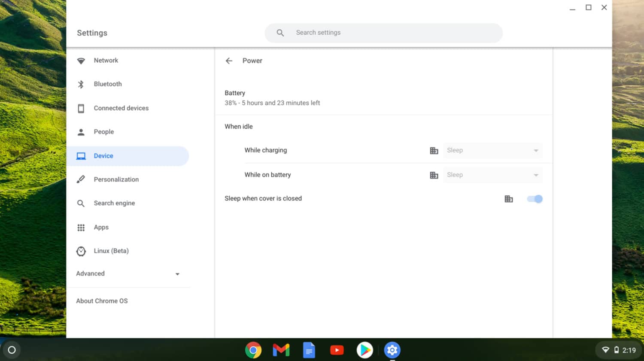This screenshot has height=361, width=644.
Task: Click the Settings gear icon in shelf
Action: [392, 350]
